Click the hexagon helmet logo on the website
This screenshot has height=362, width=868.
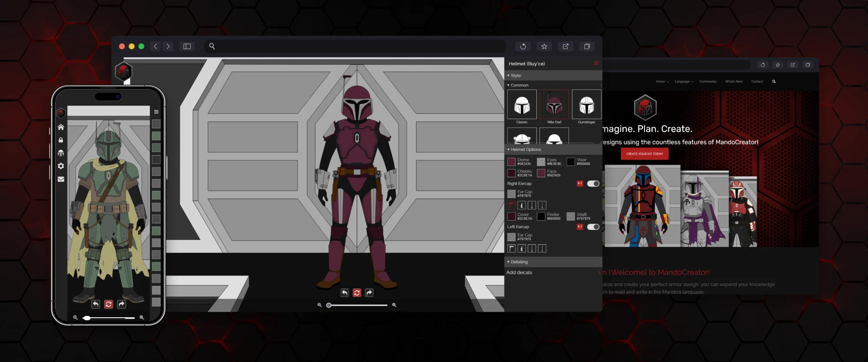click(645, 107)
